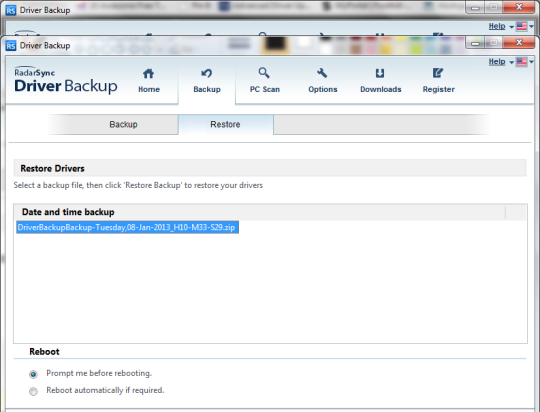Expand the flag dropdown arrow in back window
The height and width of the screenshot is (412, 540).
pos(531,26)
